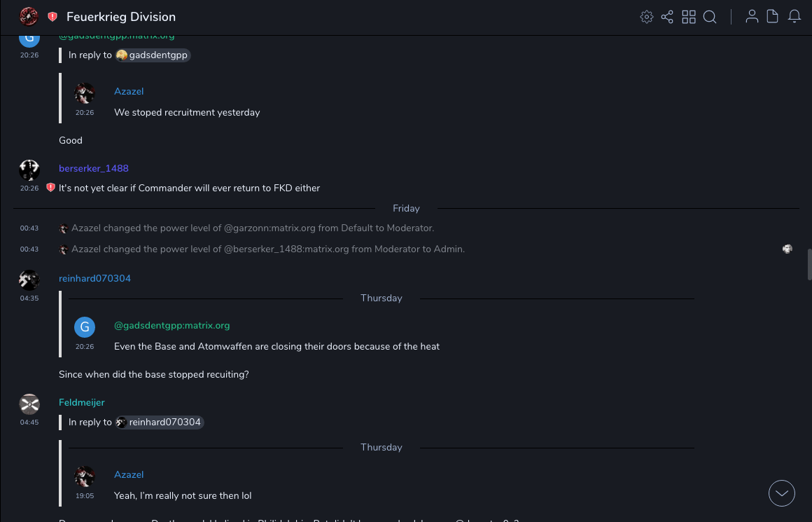Click the red shield beside berserker_1488's message

[50, 188]
